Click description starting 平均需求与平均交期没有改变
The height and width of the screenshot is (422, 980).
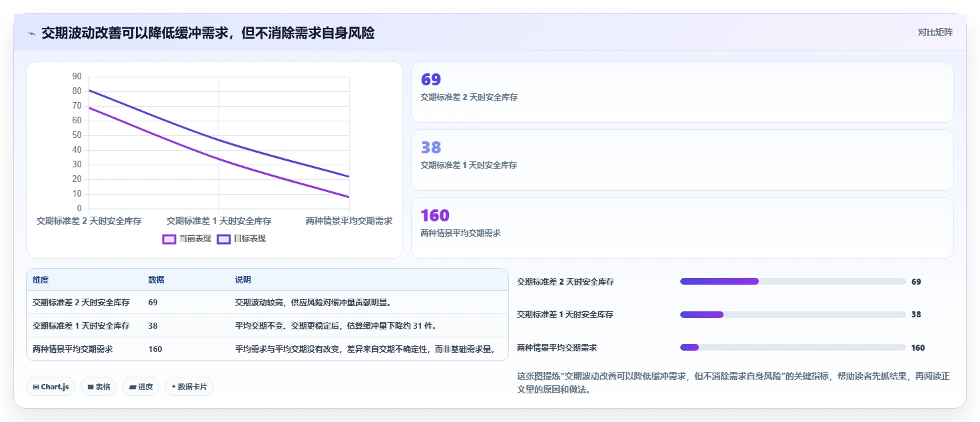366,349
